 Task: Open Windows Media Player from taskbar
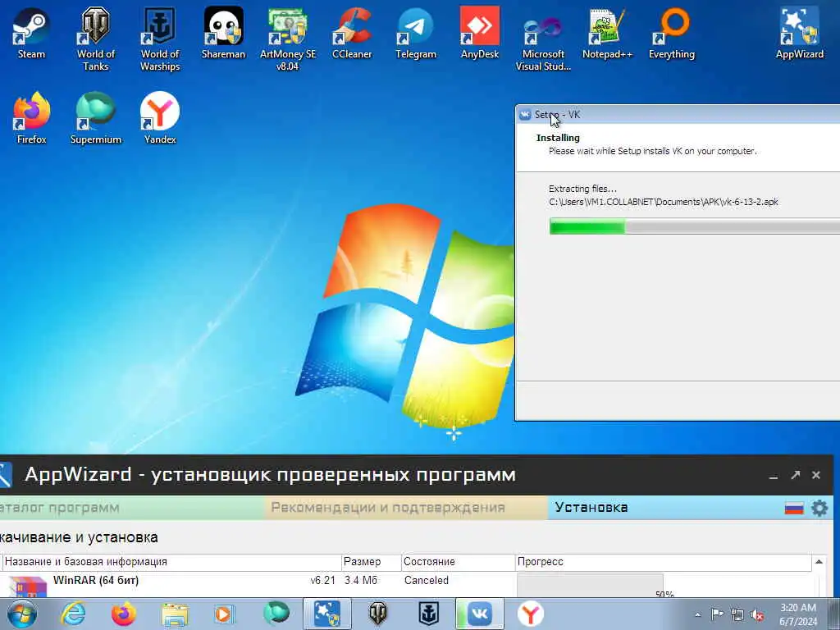(225, 614)
